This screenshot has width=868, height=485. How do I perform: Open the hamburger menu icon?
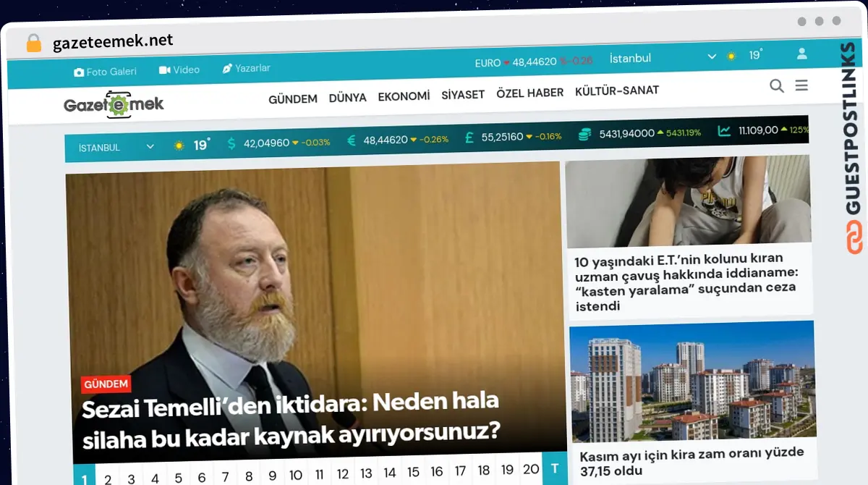801,85
